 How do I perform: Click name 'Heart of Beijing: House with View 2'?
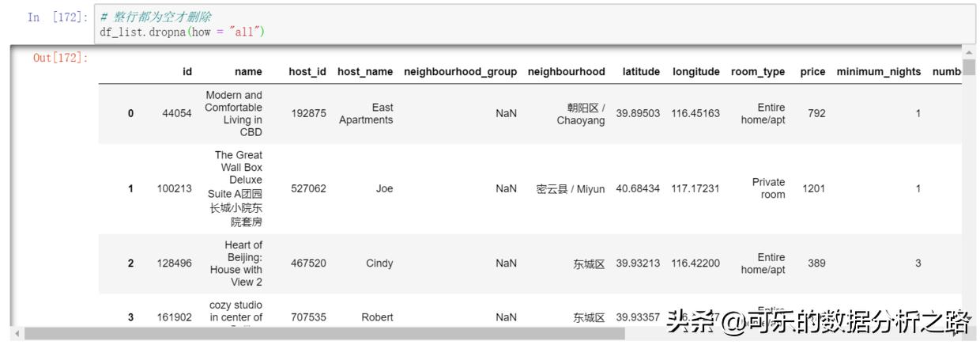click(237, 263)
